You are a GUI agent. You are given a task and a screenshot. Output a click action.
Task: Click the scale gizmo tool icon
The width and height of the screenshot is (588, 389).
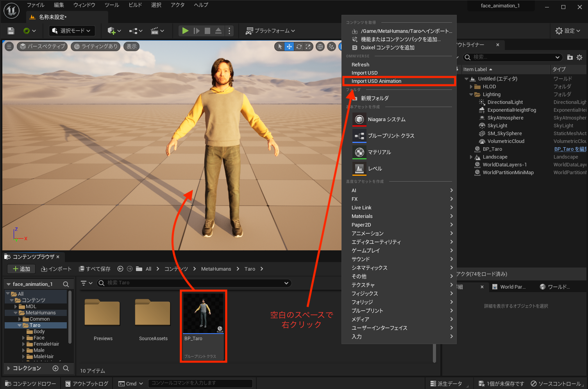pos(308,46)
